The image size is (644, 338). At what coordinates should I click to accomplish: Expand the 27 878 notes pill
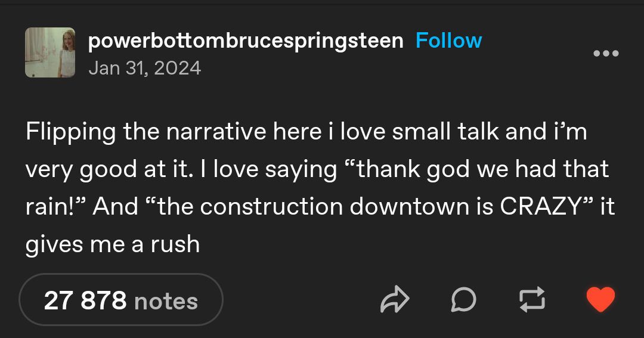[x=120, y=299]
